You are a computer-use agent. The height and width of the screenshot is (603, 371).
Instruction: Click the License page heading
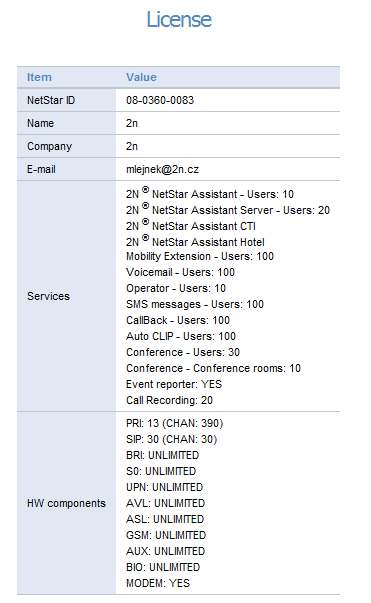[179, 19]
